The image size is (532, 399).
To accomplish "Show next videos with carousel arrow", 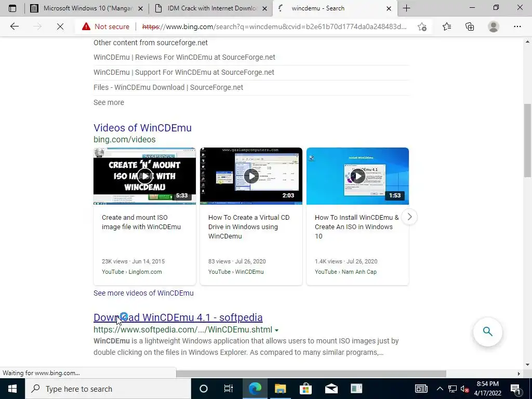I will click(x=409, y=217).
